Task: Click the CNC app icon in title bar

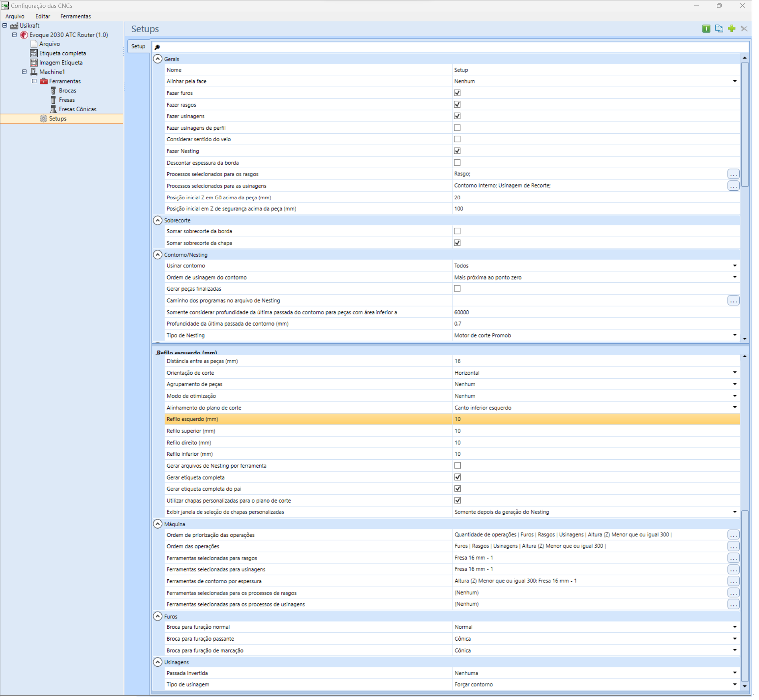Action: [5, 6]
